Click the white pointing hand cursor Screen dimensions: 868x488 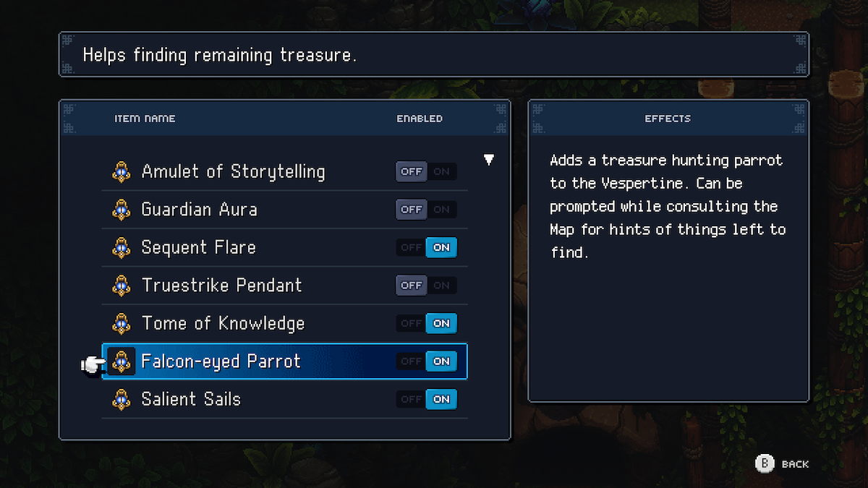click(93, 366)
